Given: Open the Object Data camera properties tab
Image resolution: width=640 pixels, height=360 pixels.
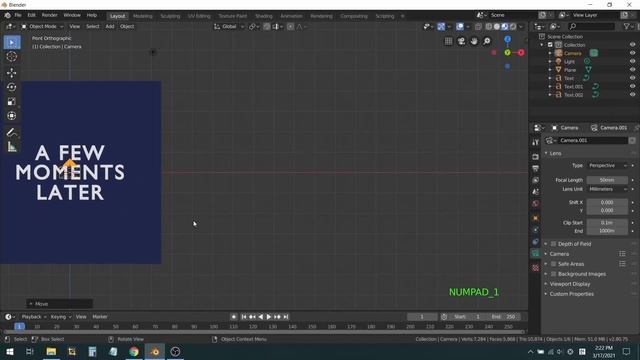Looking at the screenshot, I should [536, 253].
